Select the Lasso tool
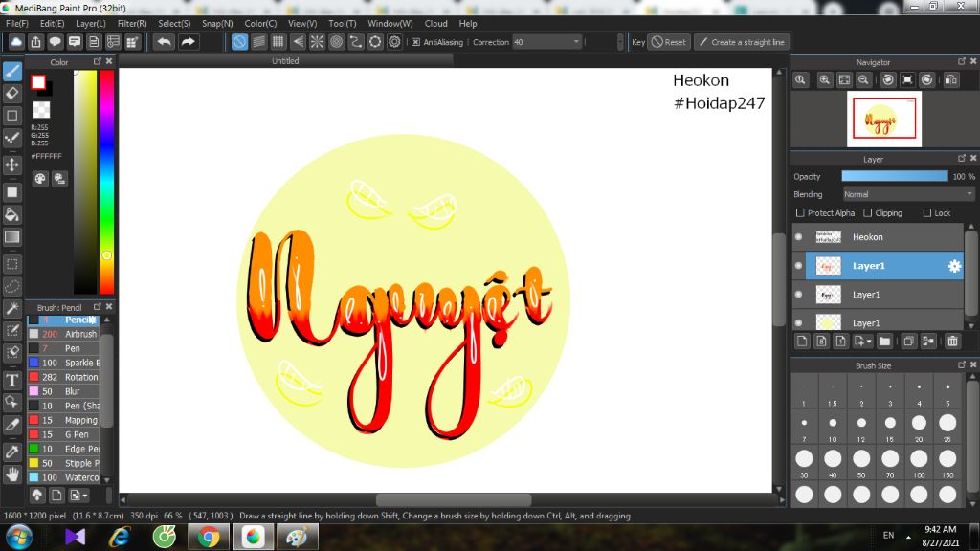The width and height of the screenshot is (980, 551). coord(11,286)
